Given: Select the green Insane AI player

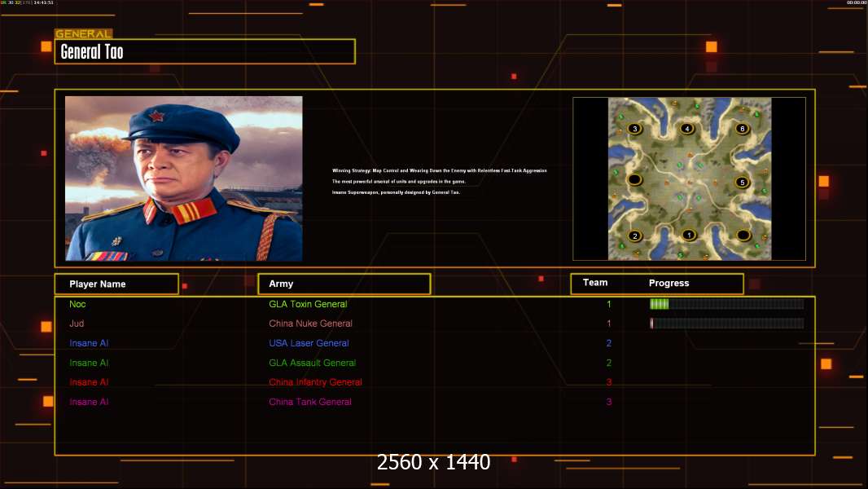Looking at the screenshot, I should tap(89, 363).
